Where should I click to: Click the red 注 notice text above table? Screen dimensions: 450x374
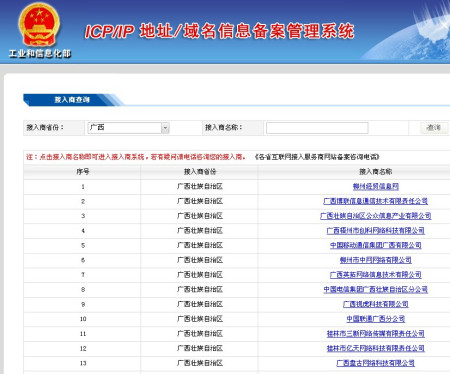pyautogui.click(x=136, y=157)
